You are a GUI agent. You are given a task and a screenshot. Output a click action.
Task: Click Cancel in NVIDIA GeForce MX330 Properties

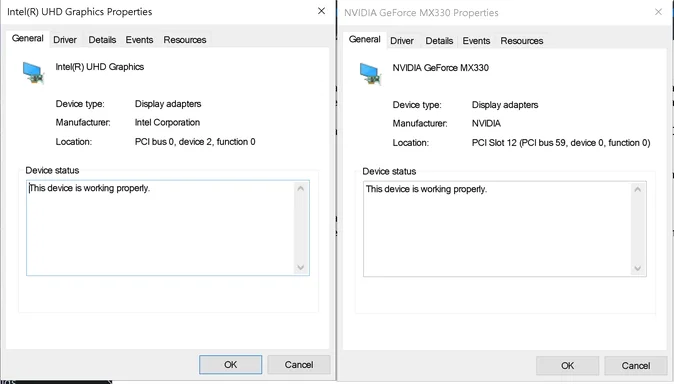(x=636, y=366)
